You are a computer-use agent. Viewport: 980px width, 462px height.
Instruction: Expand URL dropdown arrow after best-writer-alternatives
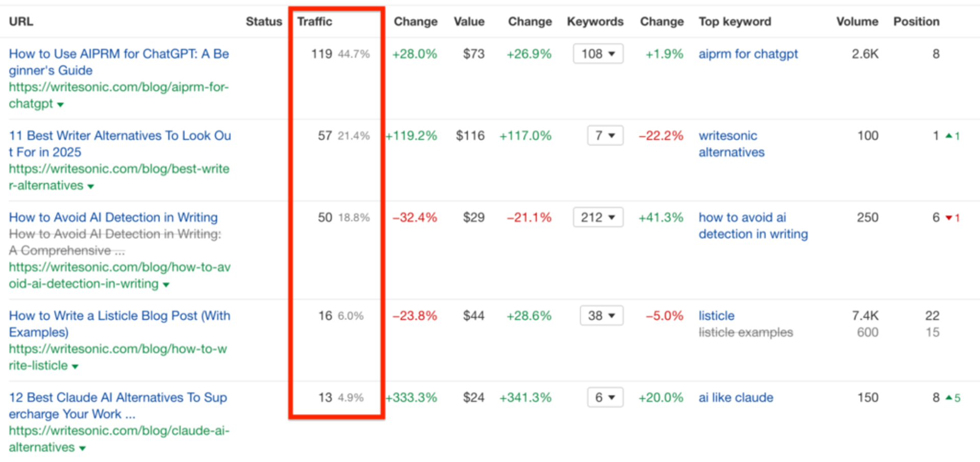coord(91,186)
